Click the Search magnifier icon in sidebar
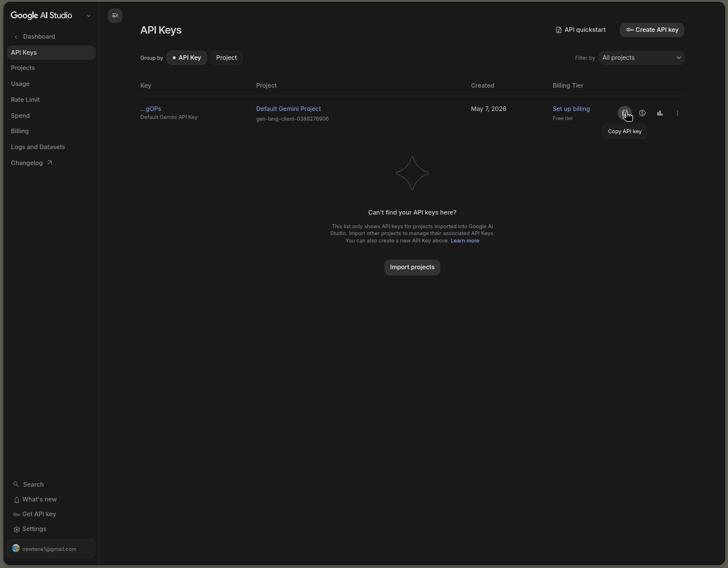728x568 pixels. [x=16, y=484]
